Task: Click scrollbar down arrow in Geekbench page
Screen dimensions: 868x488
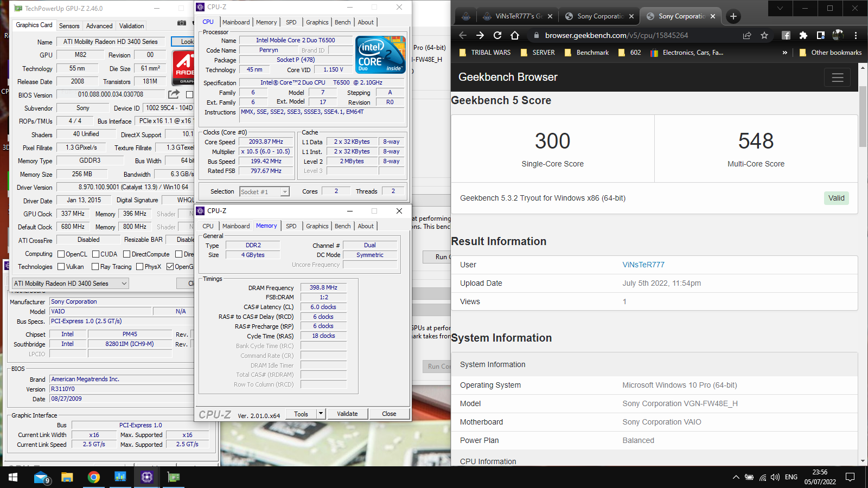Action: 863,461
